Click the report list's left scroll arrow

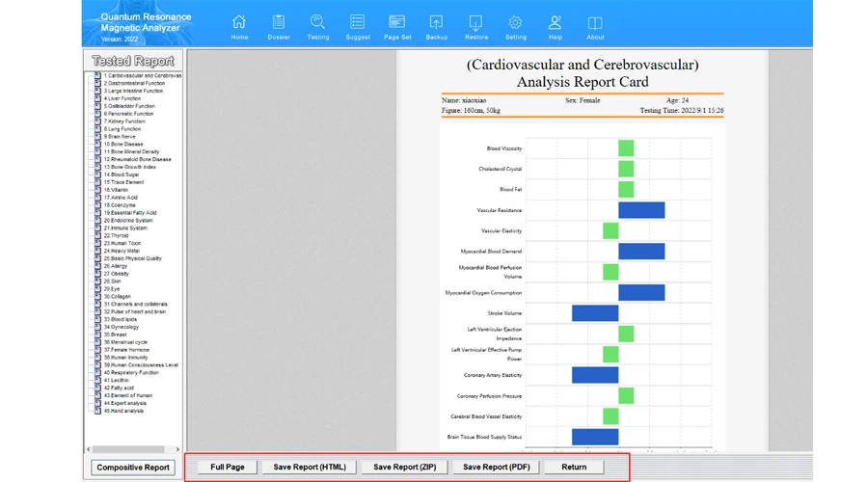[89, 449]
